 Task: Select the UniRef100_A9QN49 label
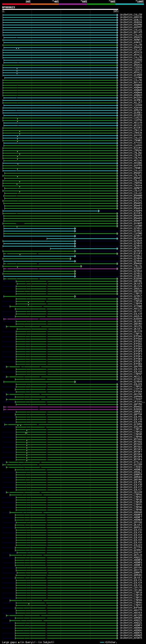click(131, 85)
